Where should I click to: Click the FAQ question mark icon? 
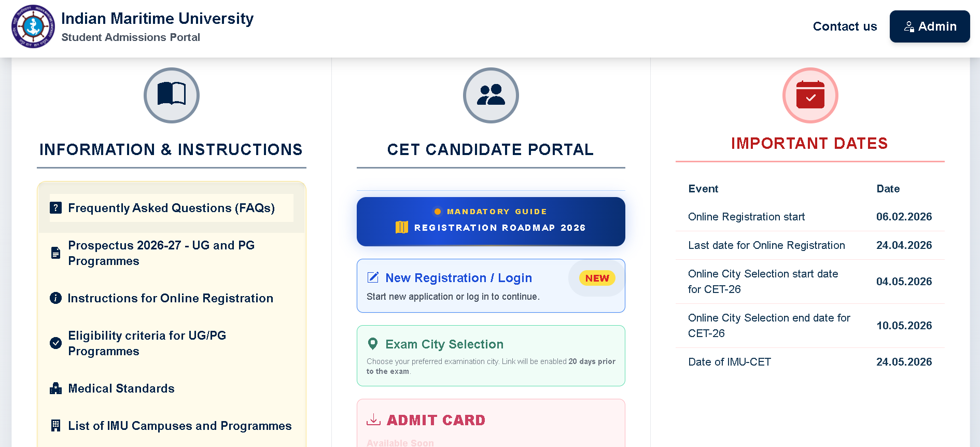click(56, 208)
